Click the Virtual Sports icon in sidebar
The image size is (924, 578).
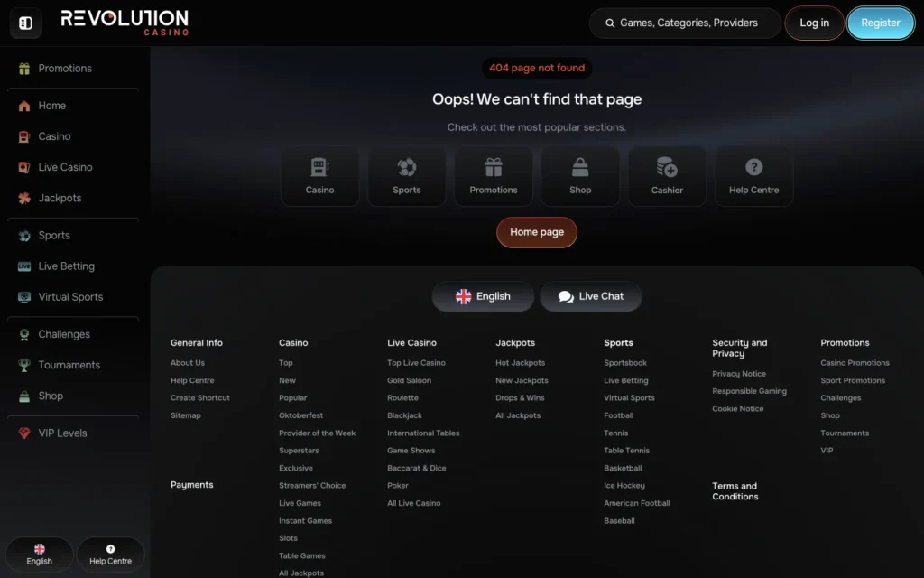[x=24, y=297]
